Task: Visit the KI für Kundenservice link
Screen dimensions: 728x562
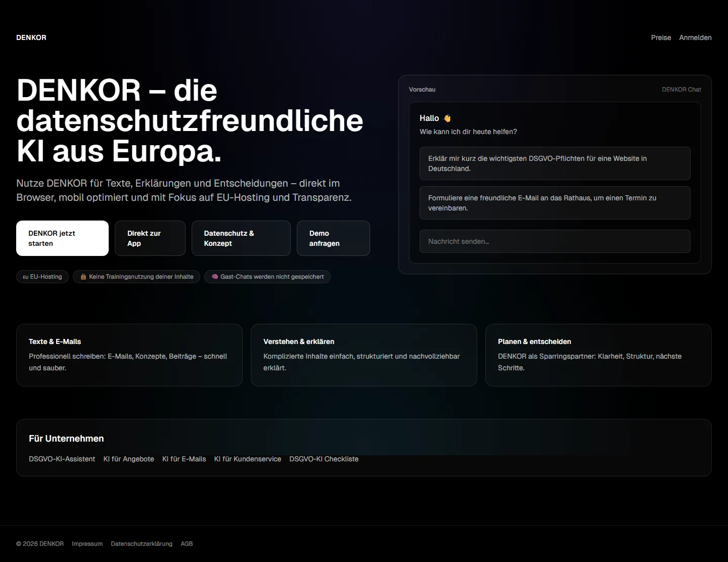Action: (248, 459)
